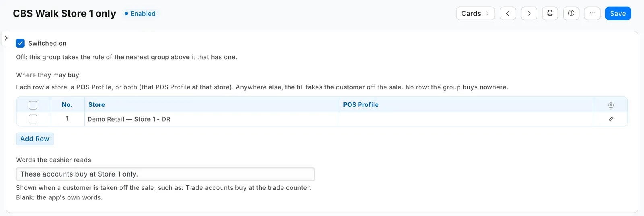Edit row 1 with the pencil icon
This screenshot has height=216, width=644.
coord(611,119)
